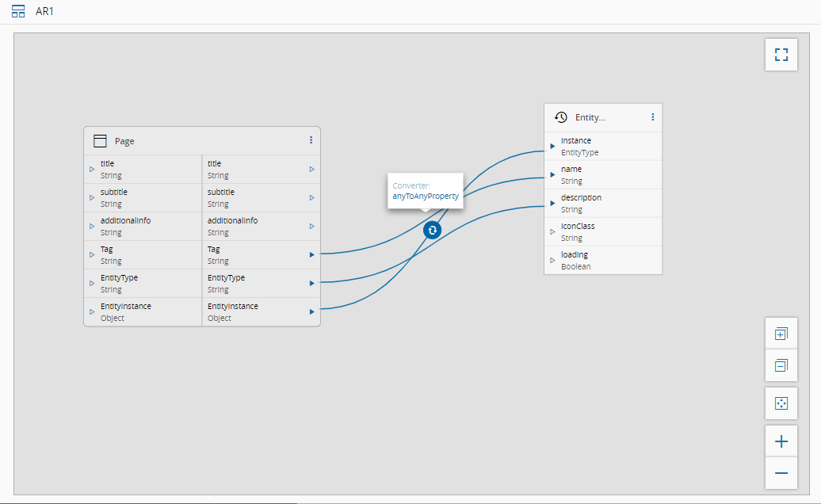This screenshot has width=821, height=504.
Task: Click the collapse all nodes icon
Action: pos(781,365)
